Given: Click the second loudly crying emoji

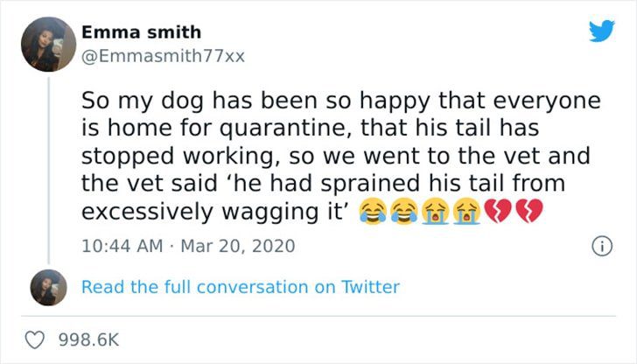Looking at the screenshot, I should 466,211.
